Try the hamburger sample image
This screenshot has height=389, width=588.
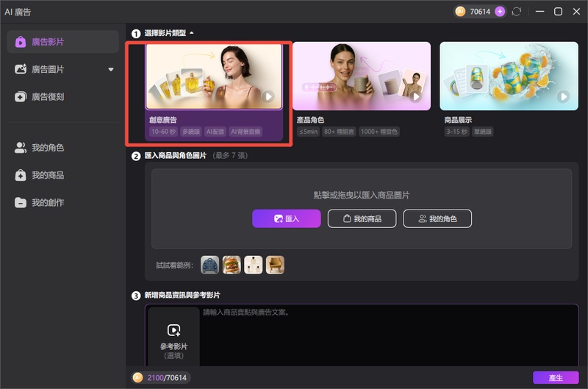coord(232,265)
